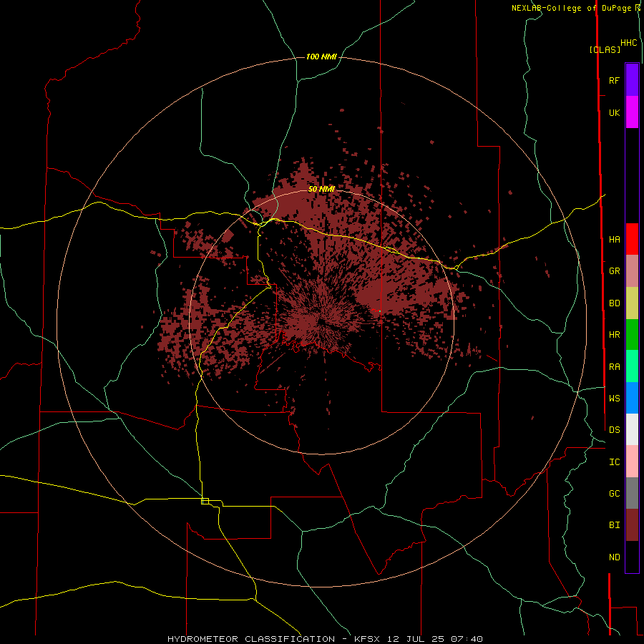The image size is (644, 644).
Task: Click the UK magenta legend color block
Action: (632, 112)
